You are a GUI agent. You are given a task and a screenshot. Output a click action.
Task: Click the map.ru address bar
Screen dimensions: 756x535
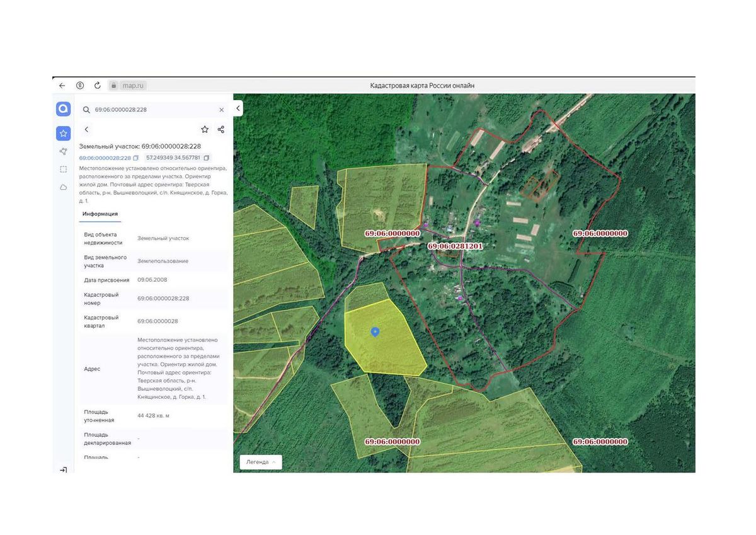coord(133,86)
